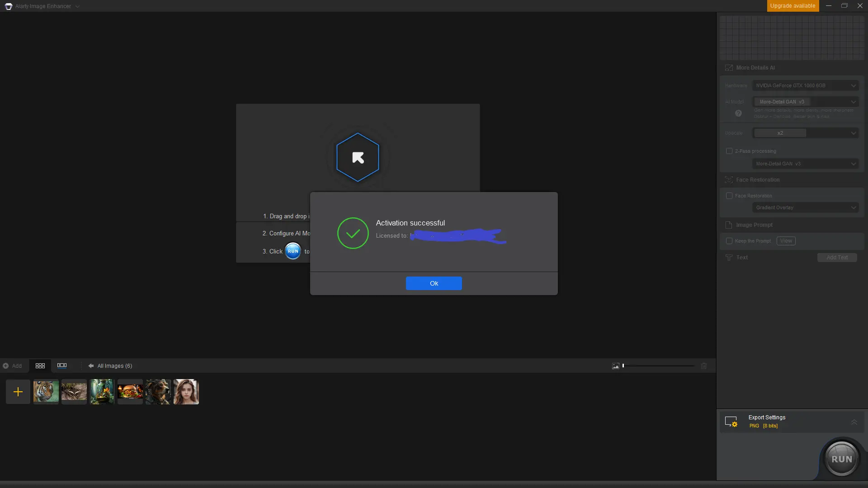Switch to filmstrip thumbnail view
The image size is (868, 488).
(x=62, y=366)
